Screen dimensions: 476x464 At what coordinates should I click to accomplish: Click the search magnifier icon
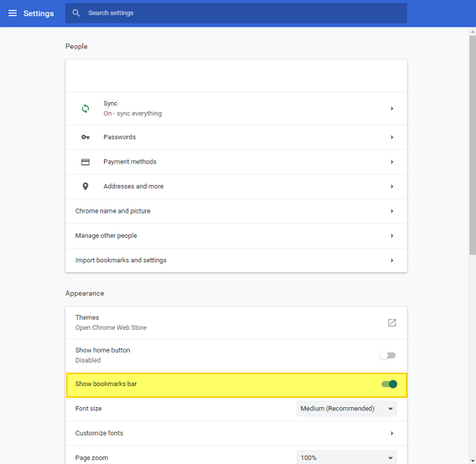76,13
